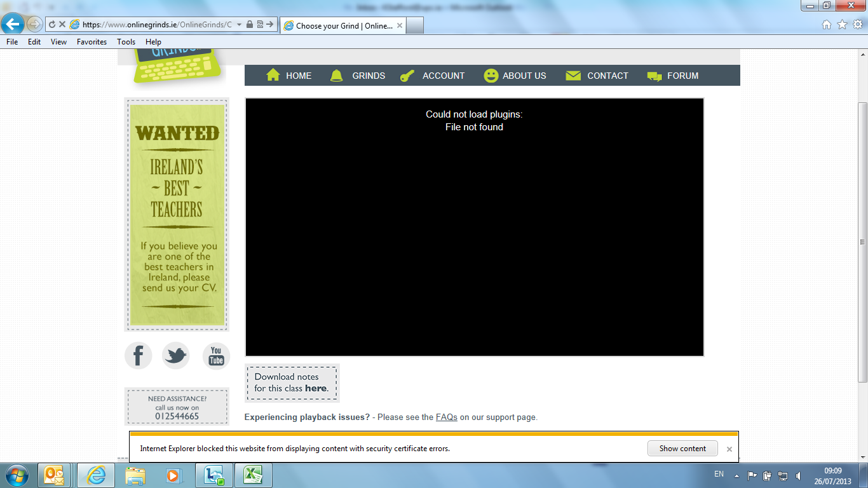Open the YouTube icon link
This screenshot has height=488, width=868.
216,355
